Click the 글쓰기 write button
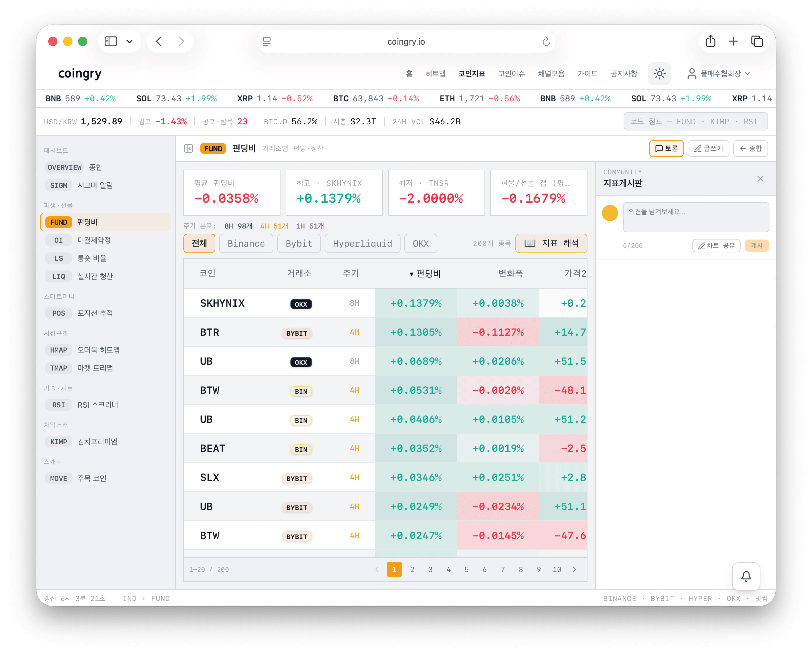Screen dimensions: 812x654 click(x=708, y=148)
